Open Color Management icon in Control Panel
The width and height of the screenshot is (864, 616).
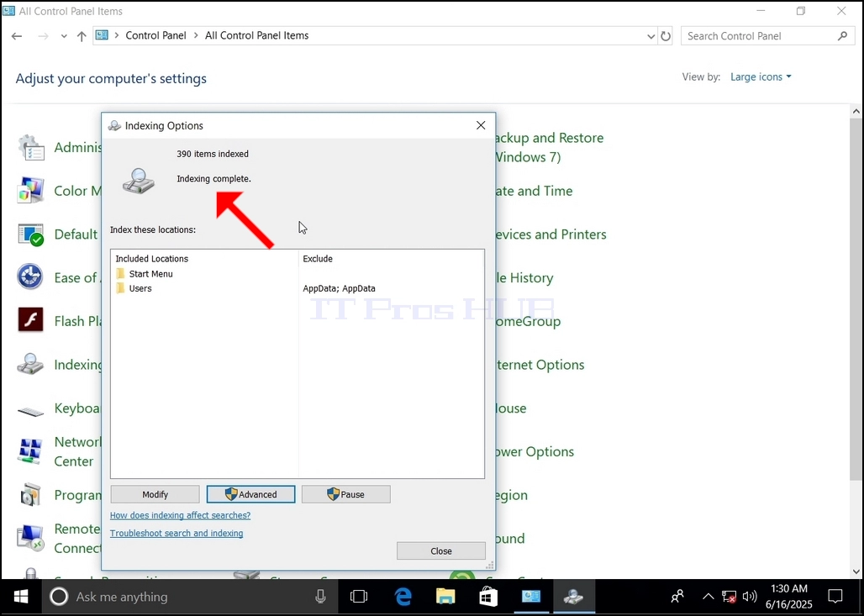[x=31, y=191]
